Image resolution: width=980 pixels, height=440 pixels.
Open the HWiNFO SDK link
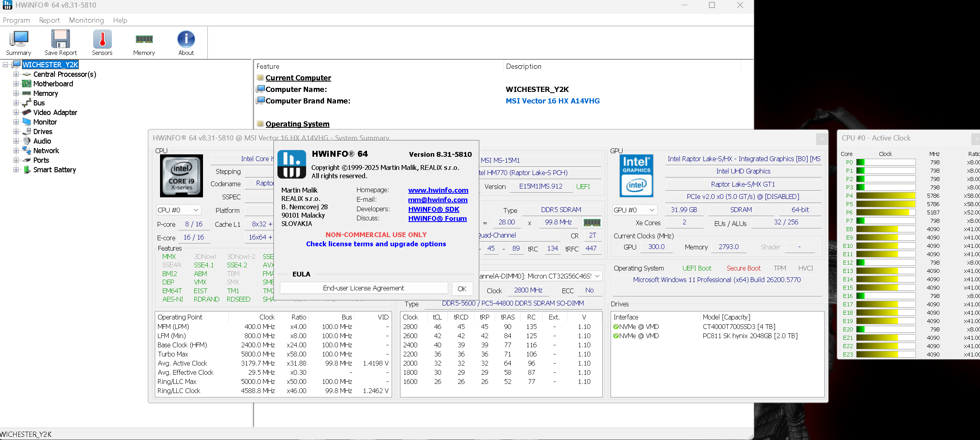pyautogui.click(x=434, y=209)
